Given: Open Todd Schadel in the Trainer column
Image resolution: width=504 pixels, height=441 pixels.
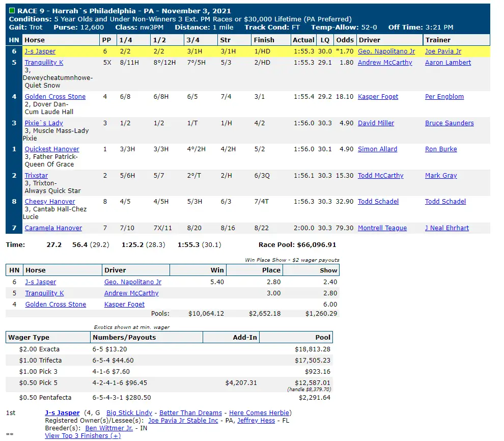Looking at the screenshot, I should (445, 202).
